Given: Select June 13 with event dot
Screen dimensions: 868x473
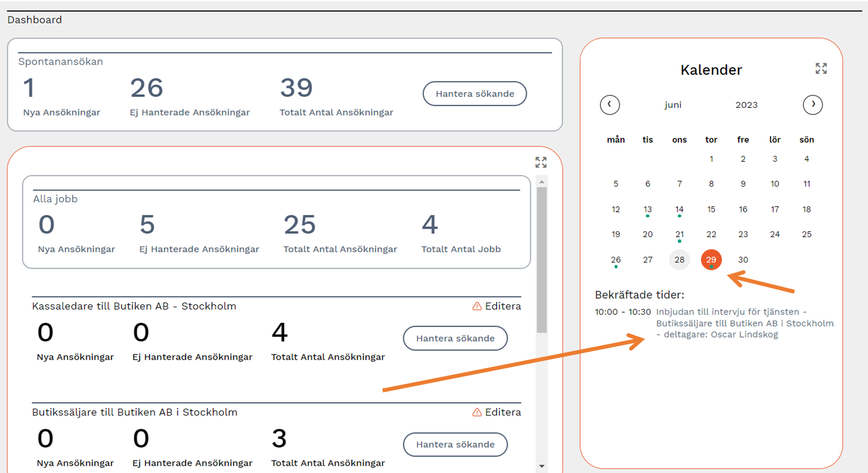Looking at the screenshot, I should coord(647,210).
